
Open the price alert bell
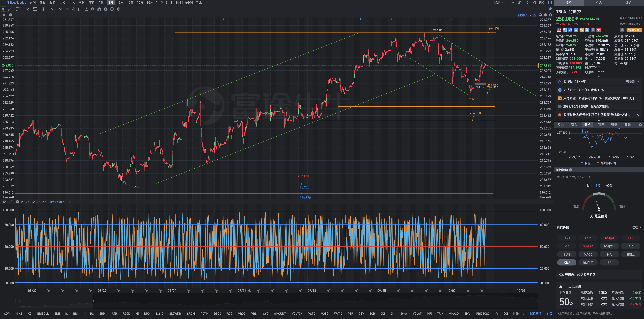[623, 30]
